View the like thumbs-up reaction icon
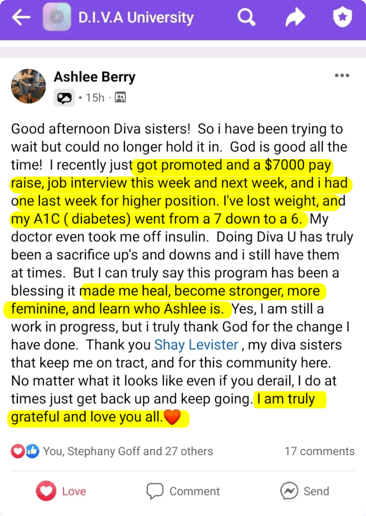 click(x=32, y=451)
